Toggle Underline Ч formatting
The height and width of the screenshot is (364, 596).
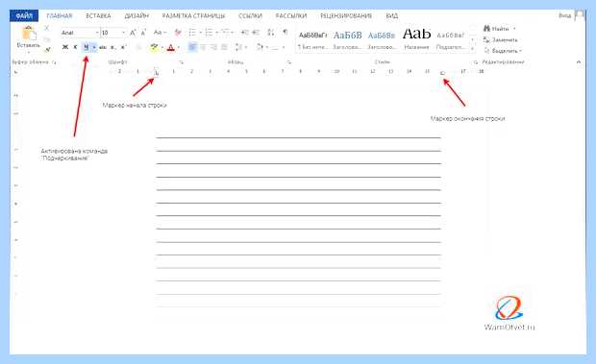(x=86, y=47)
